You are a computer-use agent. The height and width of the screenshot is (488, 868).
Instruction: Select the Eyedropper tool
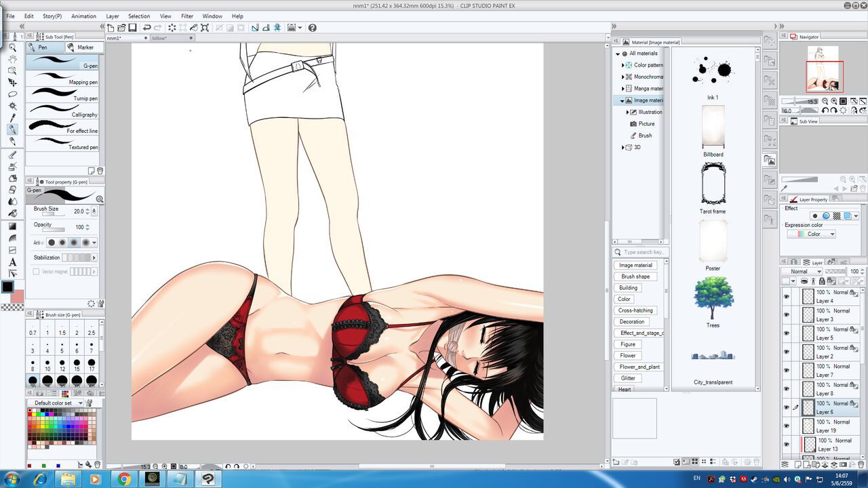coord(12,117)
